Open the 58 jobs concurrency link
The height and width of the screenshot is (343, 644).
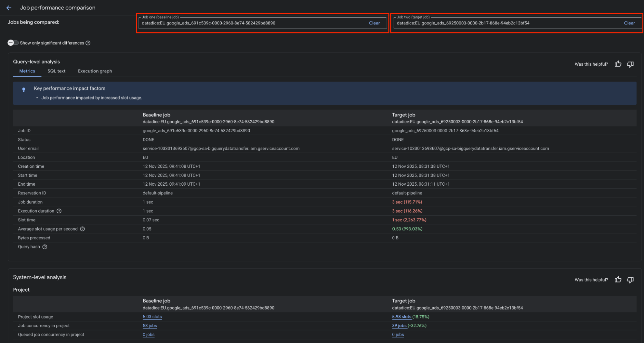click(150, 326)
